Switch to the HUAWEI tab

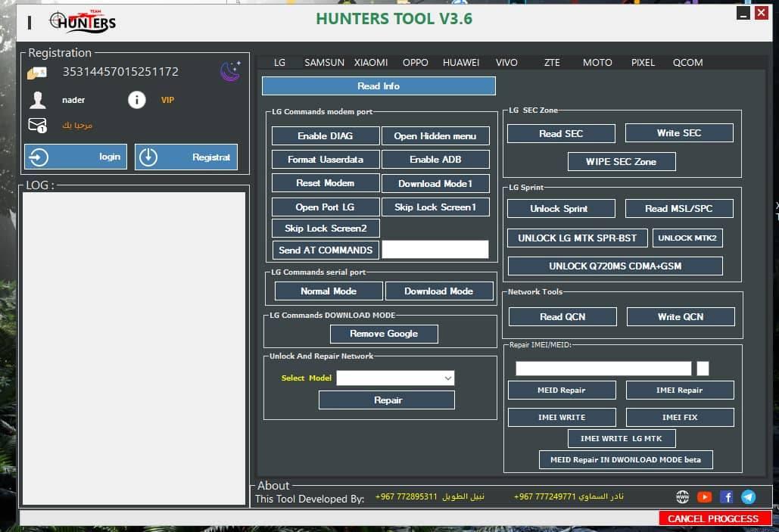(461, 63)
